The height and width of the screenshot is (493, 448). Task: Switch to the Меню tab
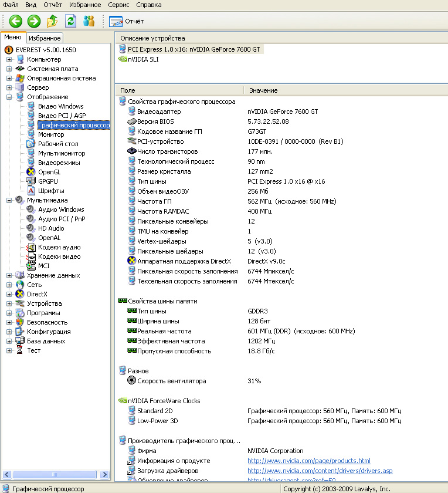click(13, 37)
